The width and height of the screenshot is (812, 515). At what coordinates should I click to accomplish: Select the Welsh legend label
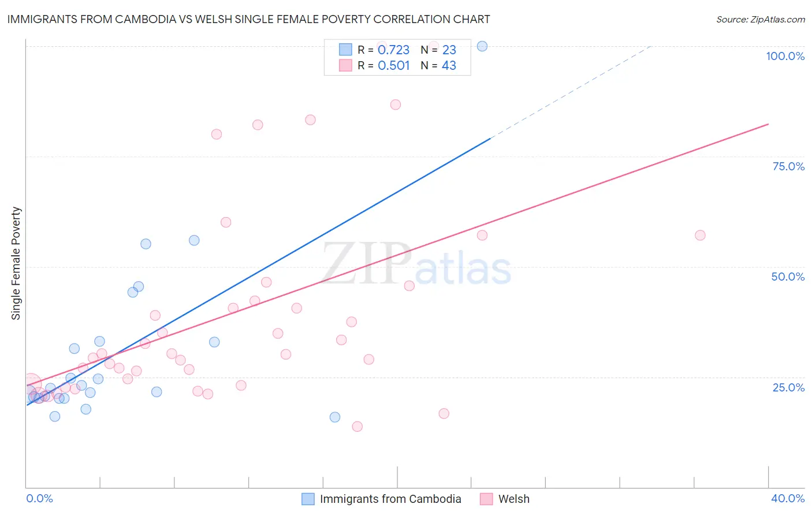[x=514, y=499]
